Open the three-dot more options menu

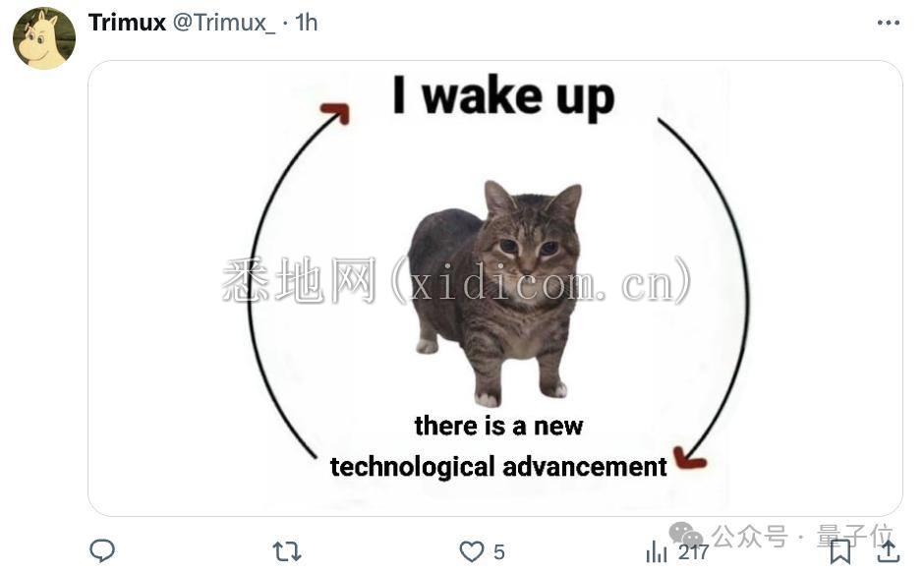pos(888,23)
